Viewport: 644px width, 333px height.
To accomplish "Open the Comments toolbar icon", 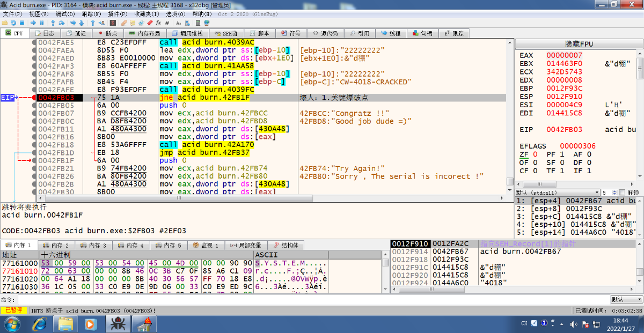I will [133, 23].
